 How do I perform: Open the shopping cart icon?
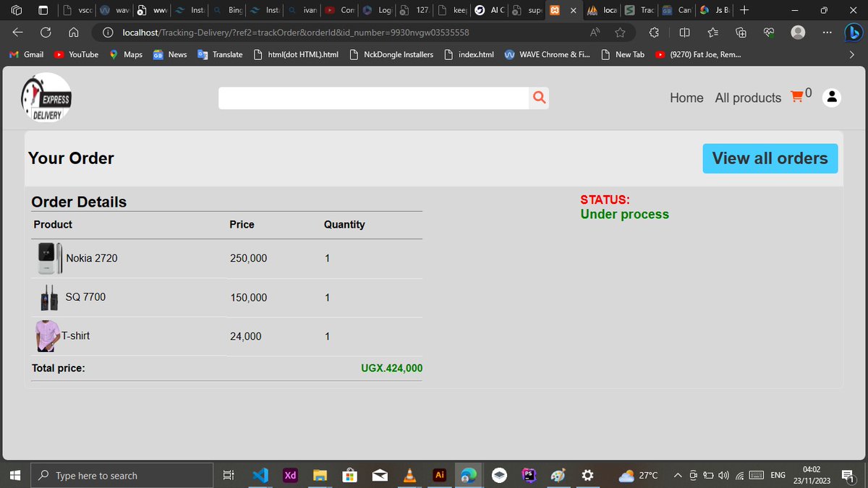coord(797,96)
